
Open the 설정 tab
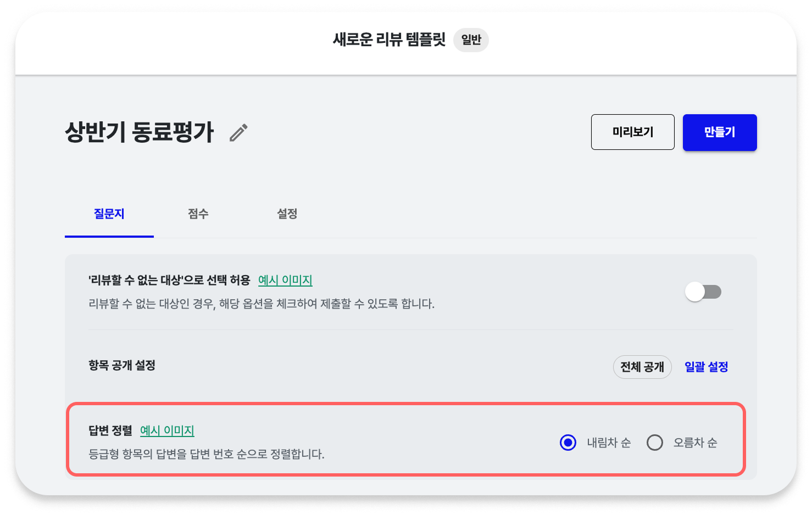tap(287, 214)
